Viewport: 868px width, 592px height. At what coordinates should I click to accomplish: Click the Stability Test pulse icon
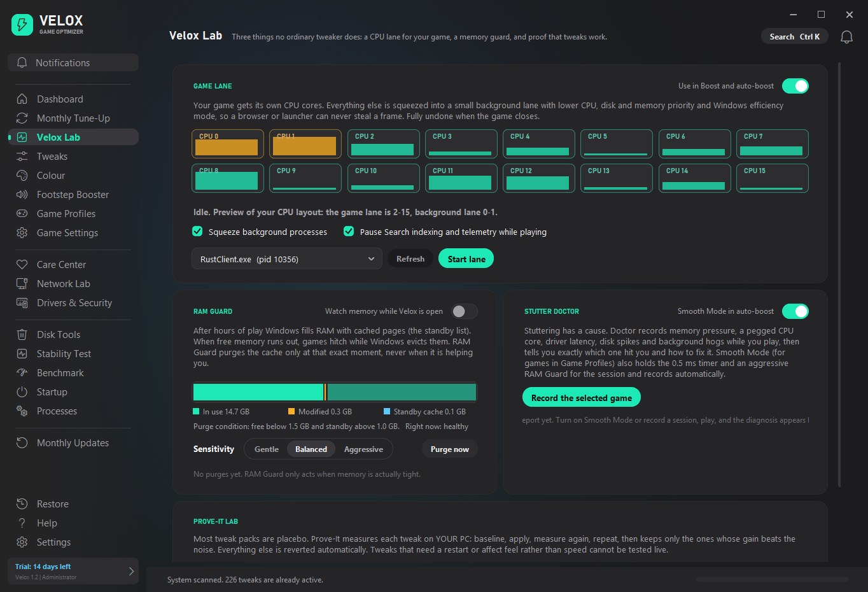pyautogui.click(x=22, y=354)
